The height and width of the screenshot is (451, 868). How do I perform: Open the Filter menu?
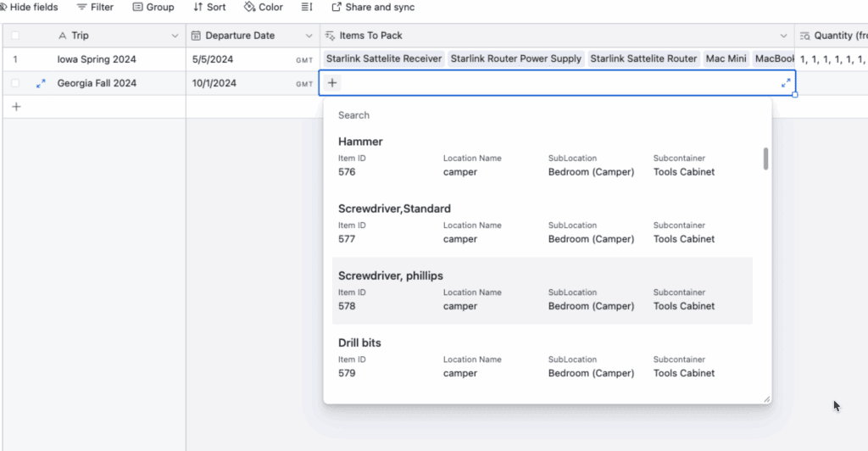pos(95,7)
